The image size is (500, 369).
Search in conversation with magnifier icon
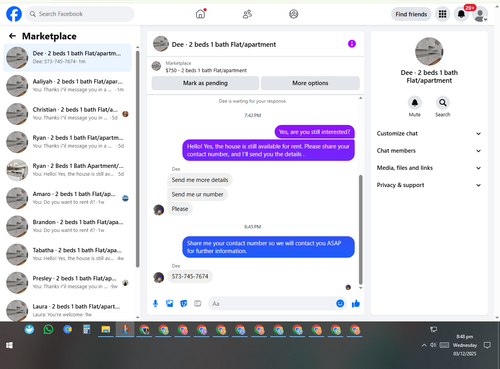click(x=443, y=103)
